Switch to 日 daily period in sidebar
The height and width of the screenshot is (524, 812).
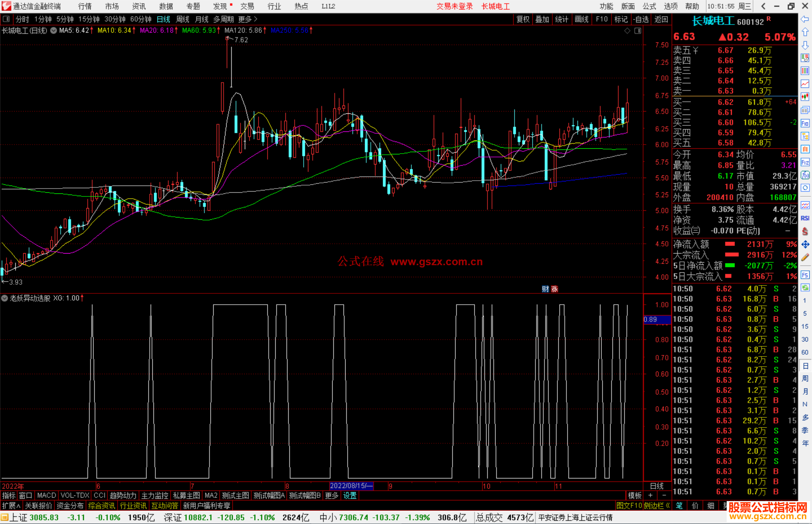pyautogui.click(x=805, y=365)
